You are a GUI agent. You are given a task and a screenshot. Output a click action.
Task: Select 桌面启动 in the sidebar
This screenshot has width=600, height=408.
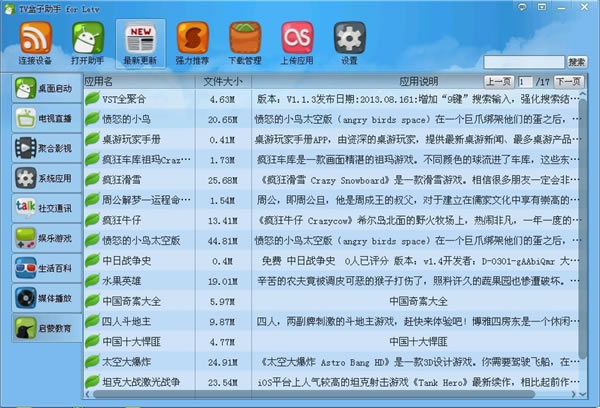tap(47, 88)
